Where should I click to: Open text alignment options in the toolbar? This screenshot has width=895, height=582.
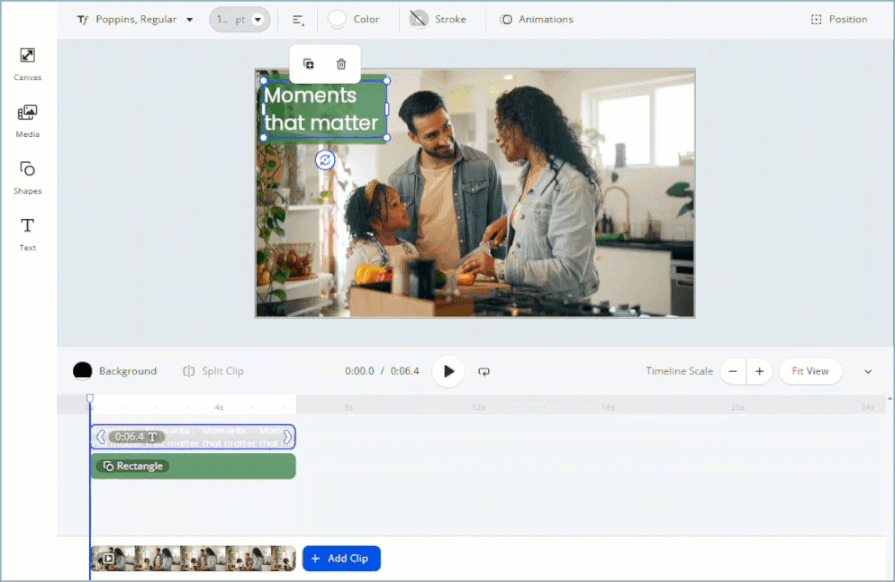295,19
